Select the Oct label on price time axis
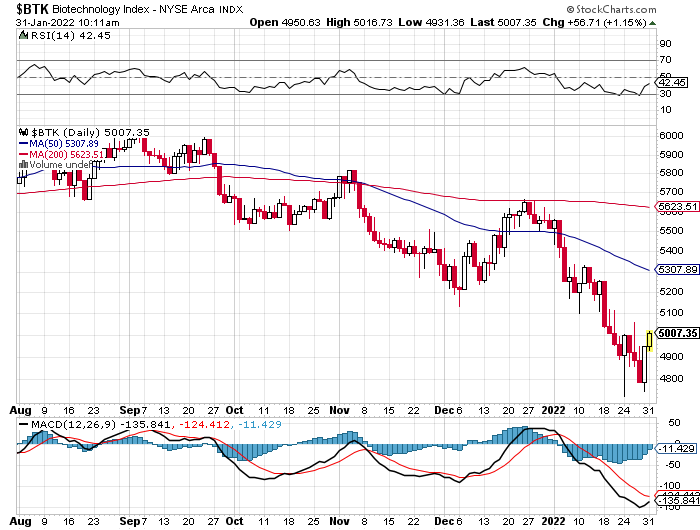The image size is (700, 530). (x=233, y=410)
